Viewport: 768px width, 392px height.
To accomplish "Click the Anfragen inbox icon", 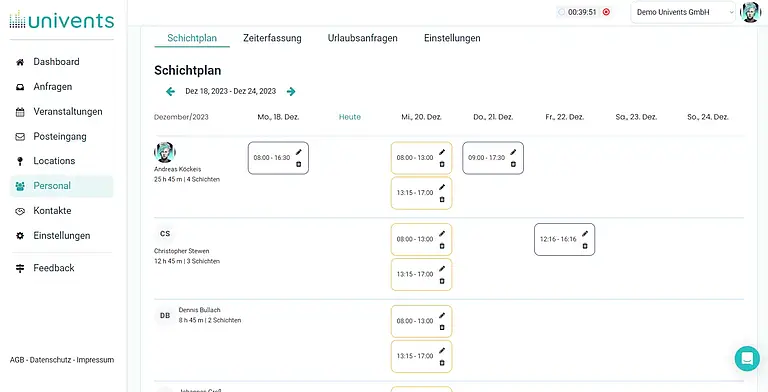I will coord(20,87).
